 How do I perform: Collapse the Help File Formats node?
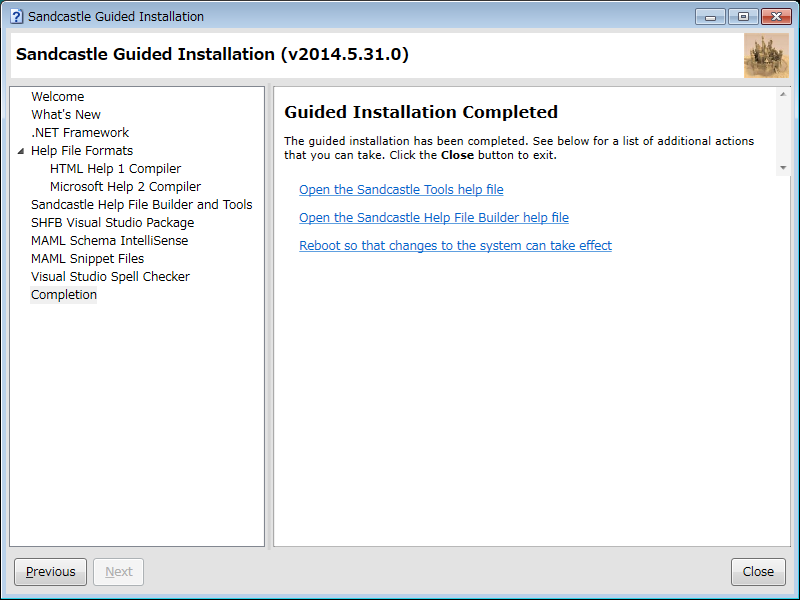tap(20, 151)
